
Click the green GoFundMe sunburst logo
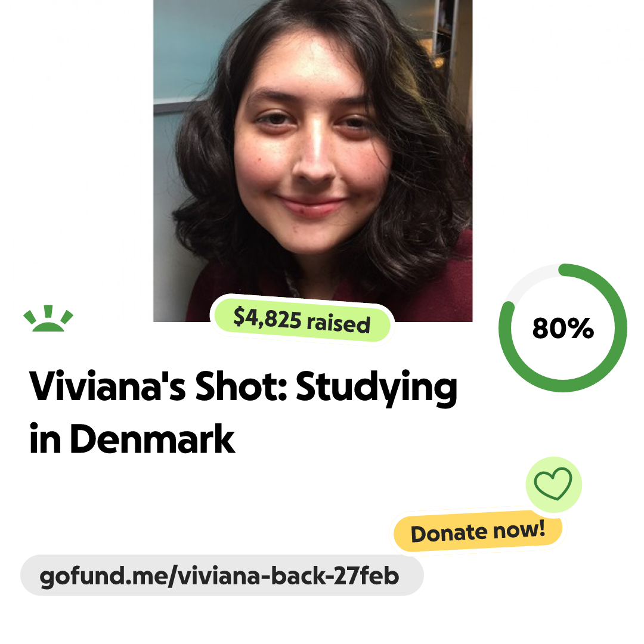(48, 318)
